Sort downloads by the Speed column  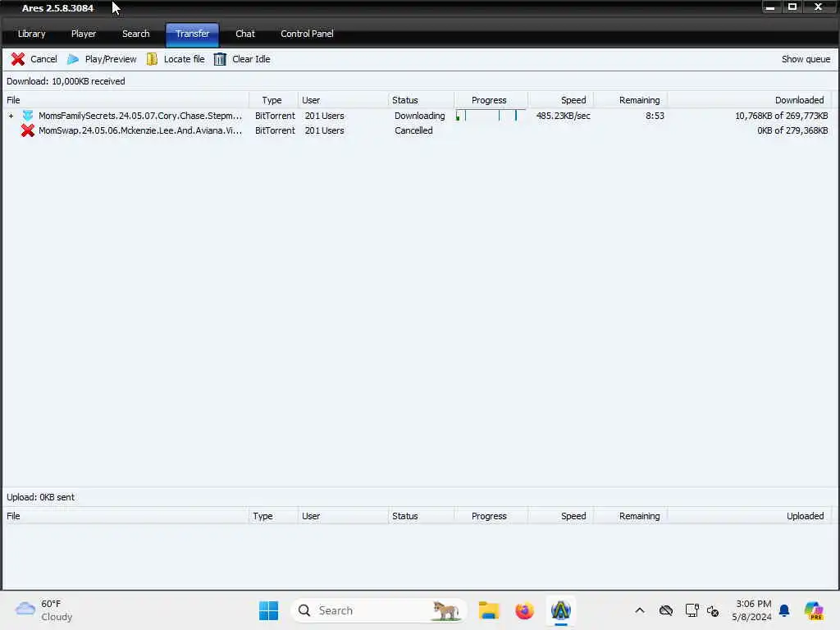click(x=561, y=100)
